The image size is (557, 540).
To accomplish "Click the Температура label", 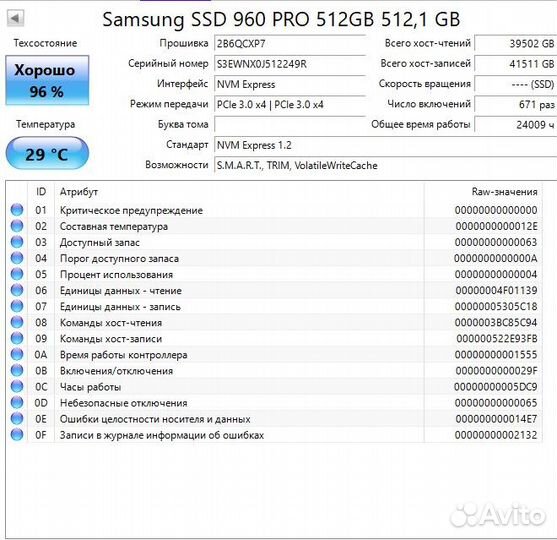I will coord(45,124).
